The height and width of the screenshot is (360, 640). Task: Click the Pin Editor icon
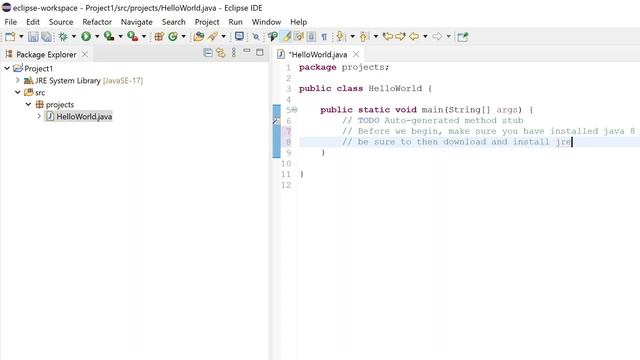pos(462,37)
